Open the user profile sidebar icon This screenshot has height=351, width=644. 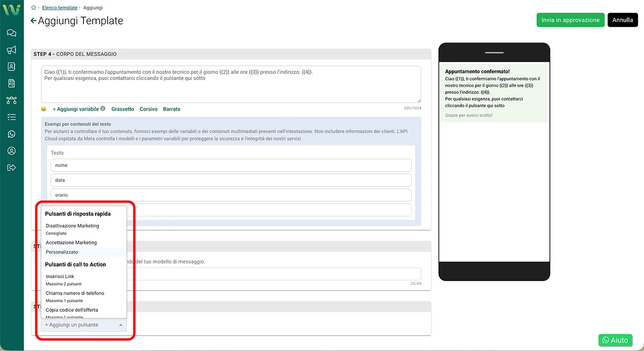(11, 151)
